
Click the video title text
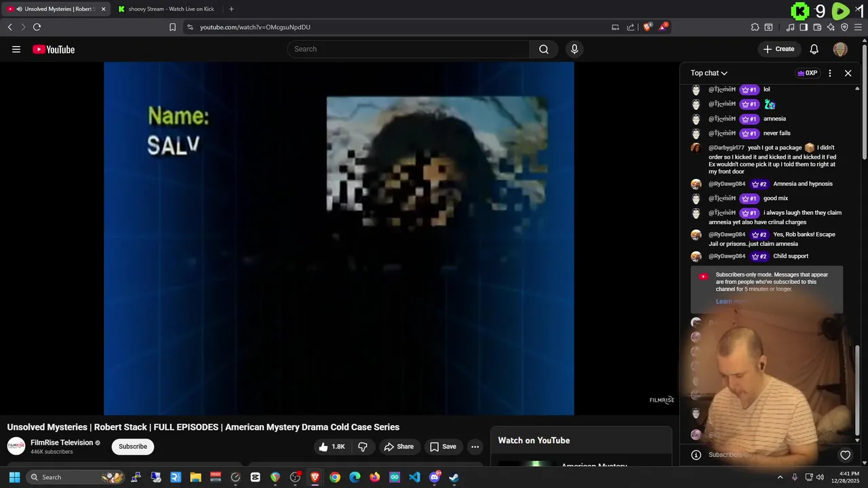click(203, 427)
